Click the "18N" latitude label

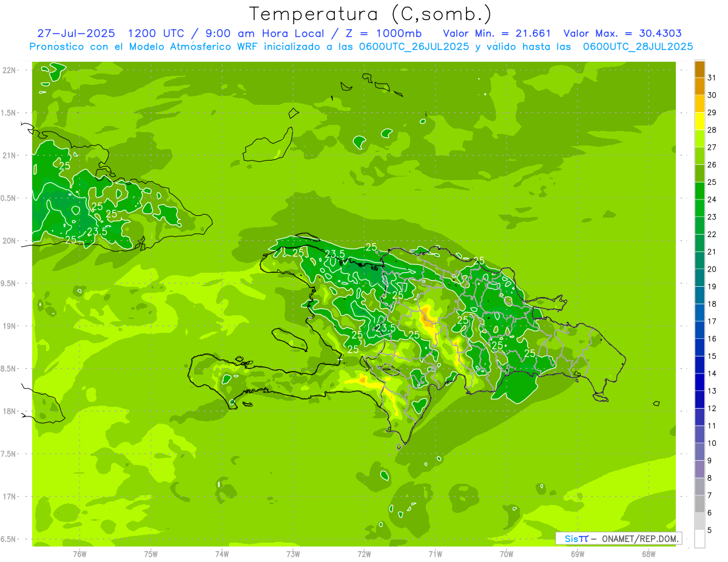click(x=9, y=411)
